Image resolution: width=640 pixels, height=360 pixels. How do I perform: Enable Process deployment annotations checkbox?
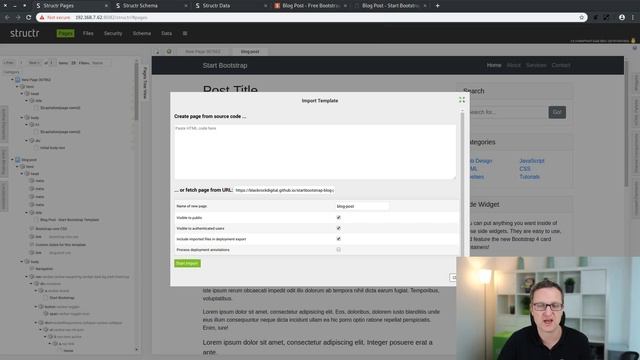[338, 249]
